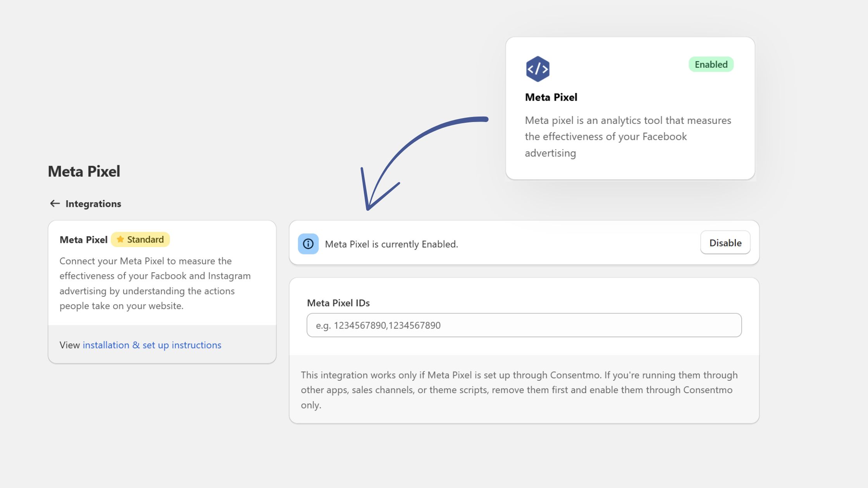Click the back arrow next to Integrations
This screenshot has width=868, height=488.
pyautogui.click(x=55, y=203)
